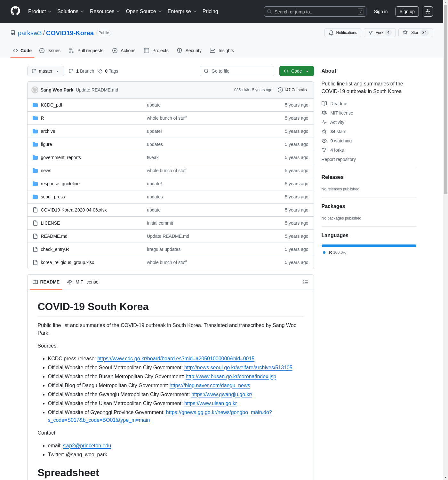Switch to the Issues tab
The height and width of the screenshot is (480, 448).
pyautogui.click(x=50, y=51)
